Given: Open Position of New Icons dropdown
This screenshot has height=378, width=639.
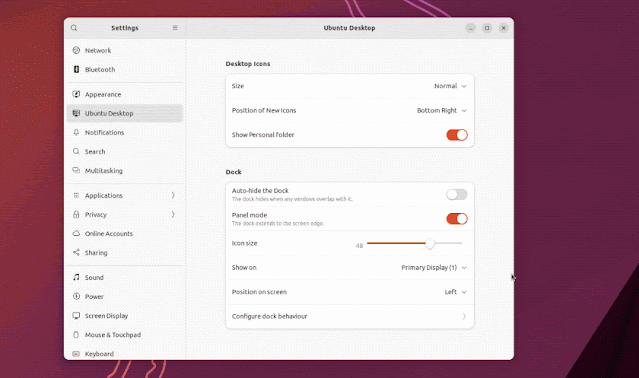Looking at the screenshot, I should pyautogui.click(x=442, y=110).
